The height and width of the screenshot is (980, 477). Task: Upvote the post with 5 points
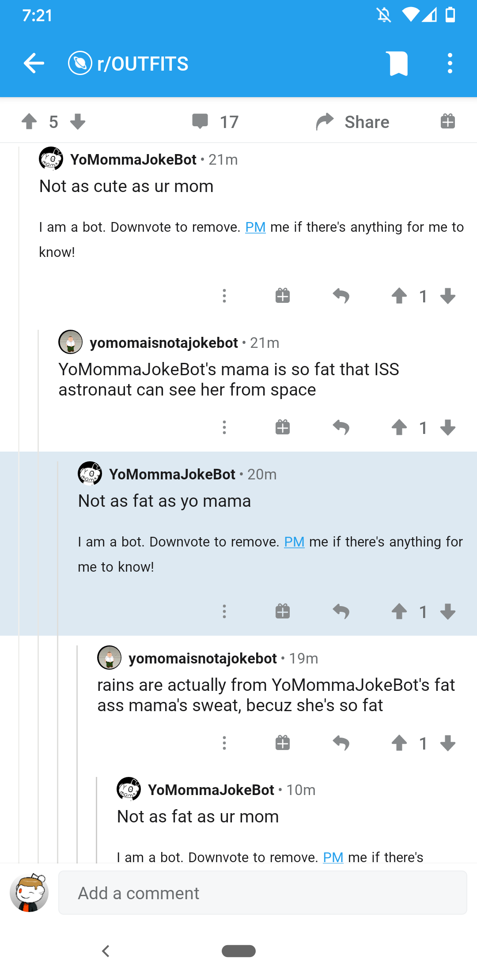point(30,121)
